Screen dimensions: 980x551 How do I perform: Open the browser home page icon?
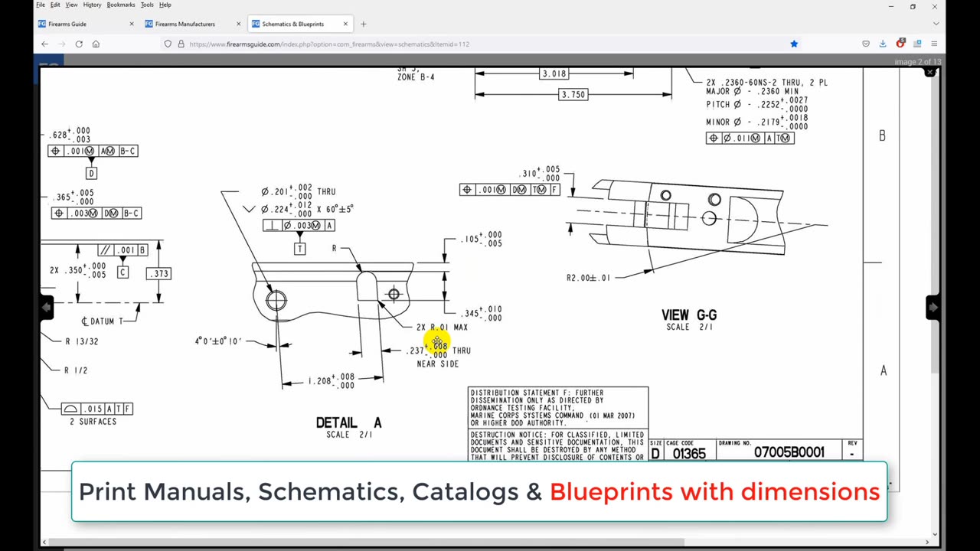coord(96,44)
